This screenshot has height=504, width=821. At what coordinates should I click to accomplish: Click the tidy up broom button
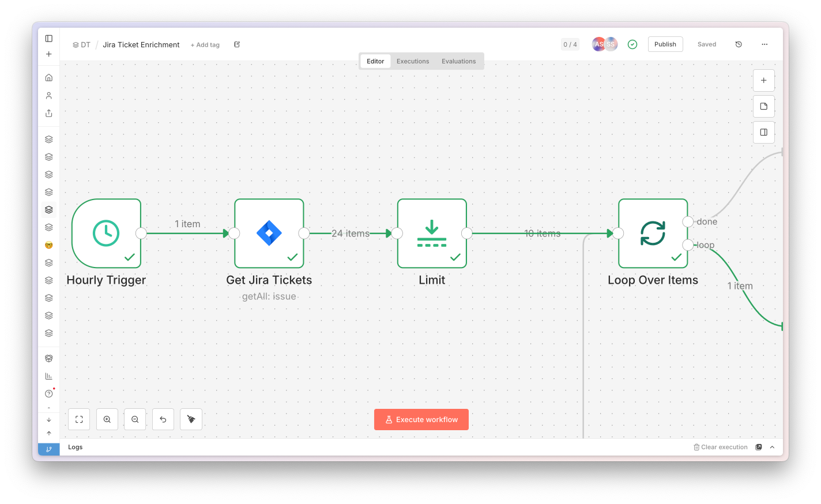tap(191, 419)
